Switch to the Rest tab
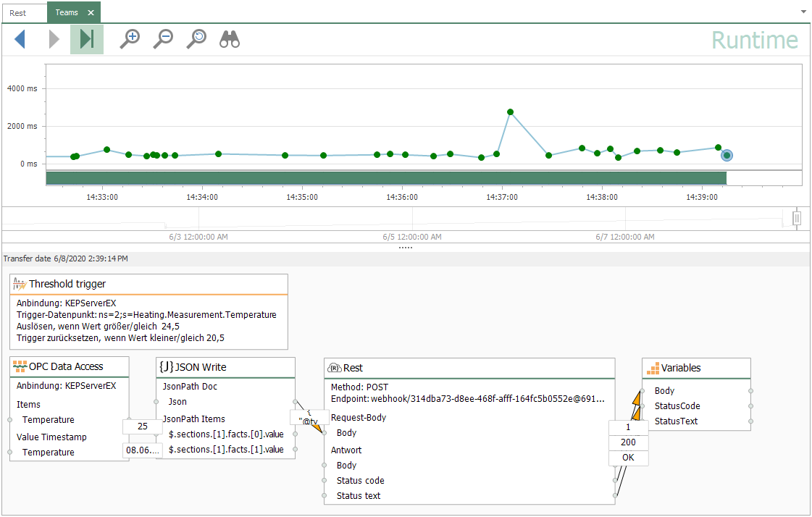The image size is (812, 517). pos(18,13)
